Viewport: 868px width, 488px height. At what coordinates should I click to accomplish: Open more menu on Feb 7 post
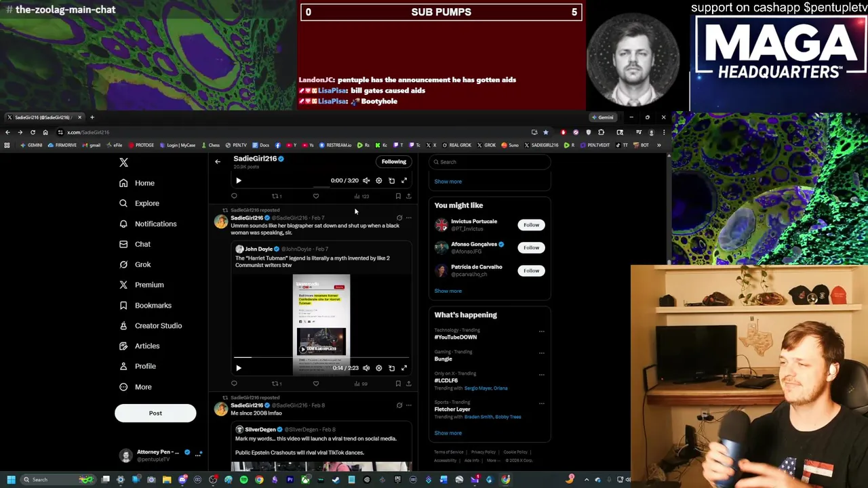pos(408,218)
